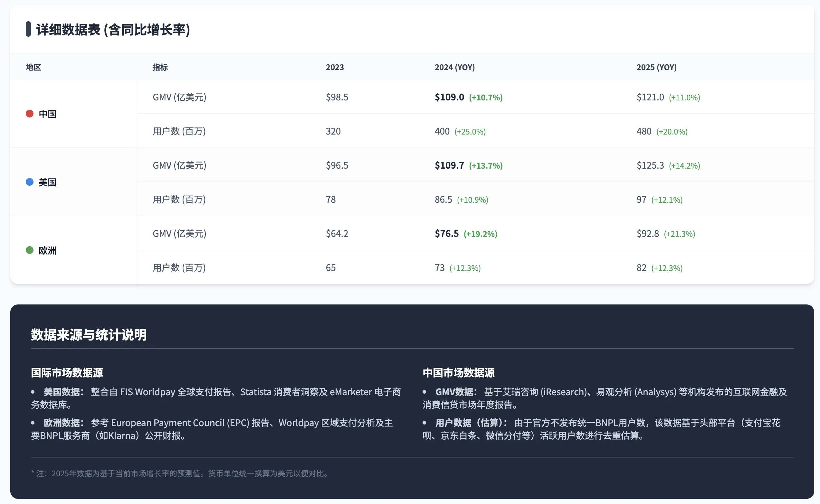Click the dark bar icon before 详细数据表
The height and width of the screenshot is (504, 820).
(28, 29)
